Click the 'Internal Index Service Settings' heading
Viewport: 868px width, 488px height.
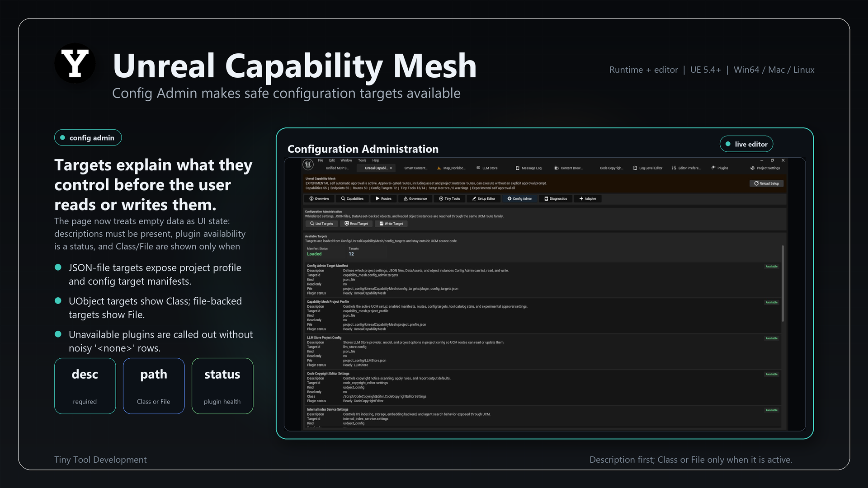pyautogui.click(x=328, y=409)
